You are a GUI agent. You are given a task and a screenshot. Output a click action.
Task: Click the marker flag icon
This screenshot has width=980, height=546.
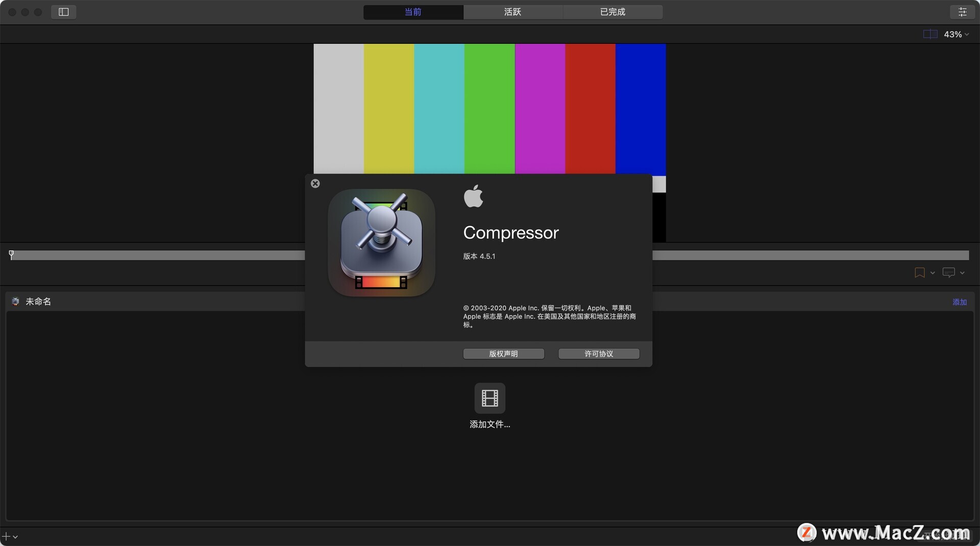[919, 273]
